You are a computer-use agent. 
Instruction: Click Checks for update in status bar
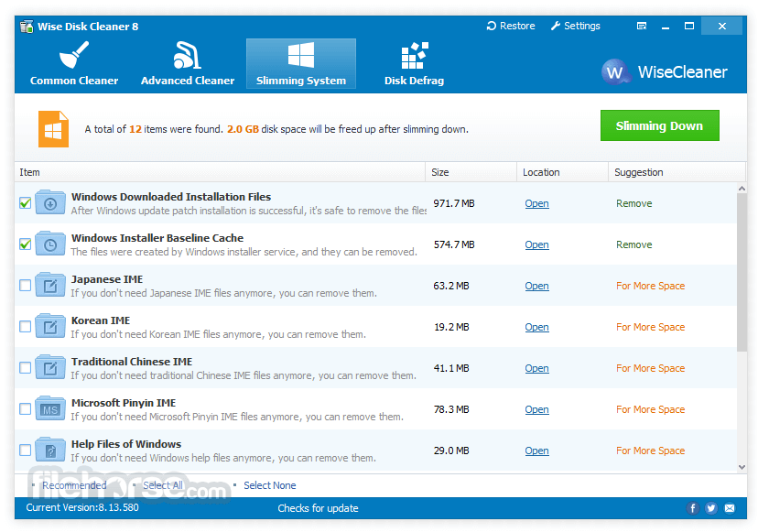tap(318, 508)
